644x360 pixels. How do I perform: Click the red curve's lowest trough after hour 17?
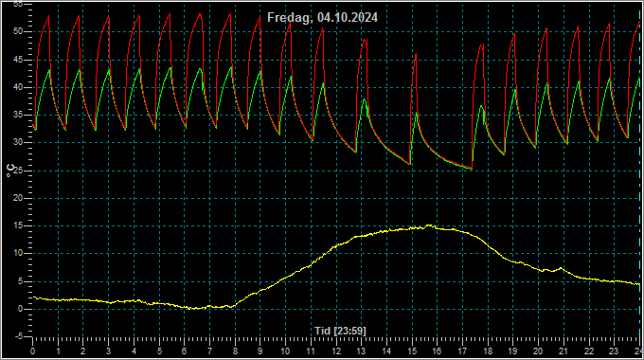472,168
